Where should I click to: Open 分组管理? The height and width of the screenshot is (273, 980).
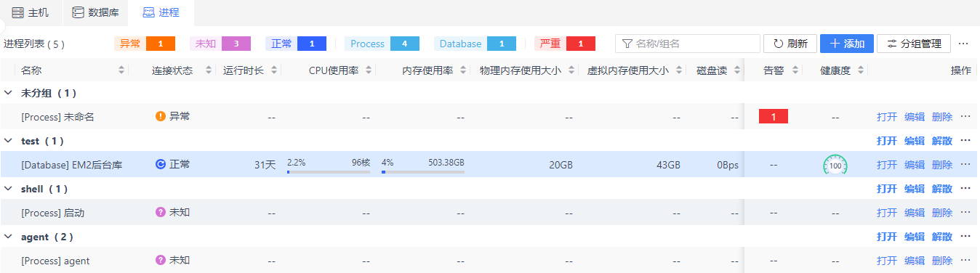pyautogui.click(x=914, y=44)
